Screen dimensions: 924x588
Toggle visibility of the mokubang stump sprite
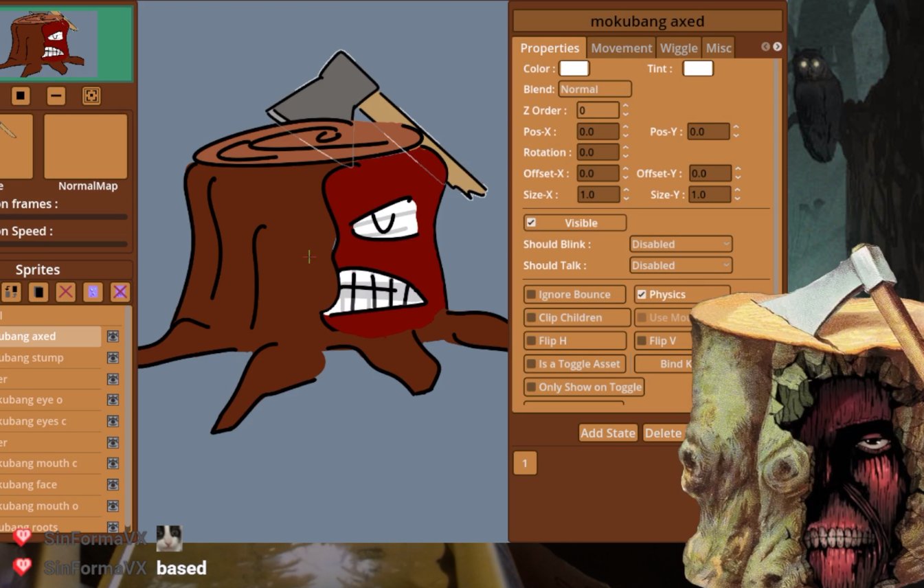[113, 358]
